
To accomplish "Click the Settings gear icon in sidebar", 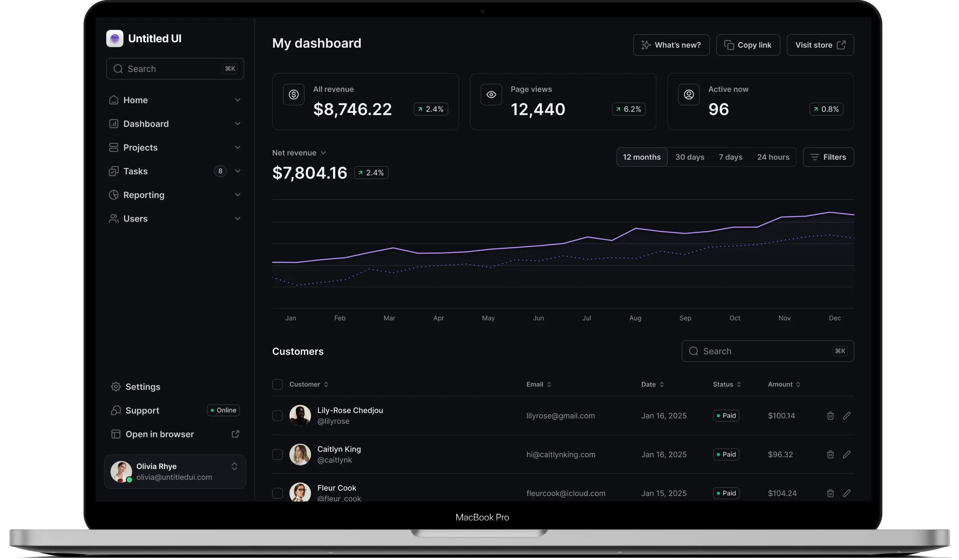I will click(x=116, y=387).
